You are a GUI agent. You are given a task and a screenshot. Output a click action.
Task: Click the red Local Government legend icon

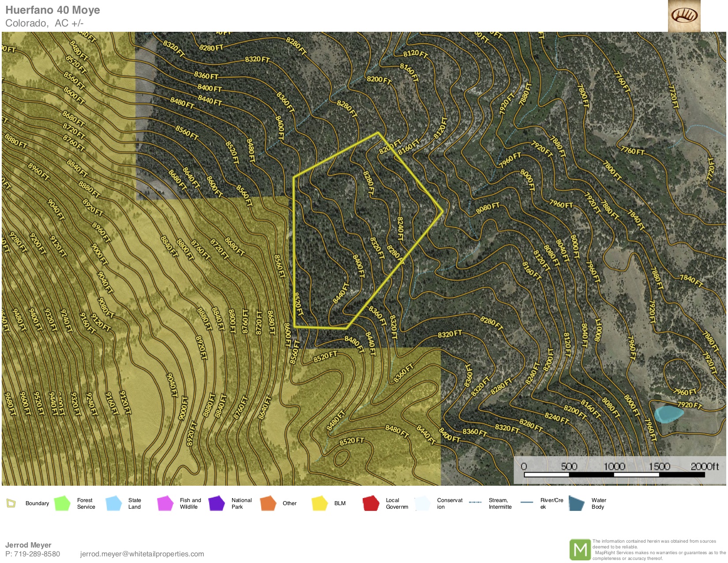(x=371, y=503)
